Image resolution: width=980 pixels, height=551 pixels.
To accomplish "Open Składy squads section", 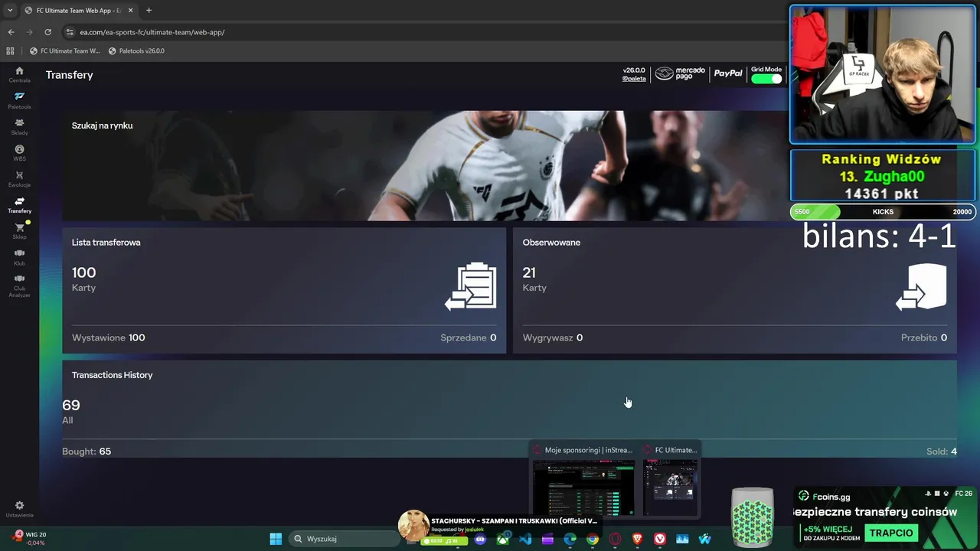I will click(19, 126).
